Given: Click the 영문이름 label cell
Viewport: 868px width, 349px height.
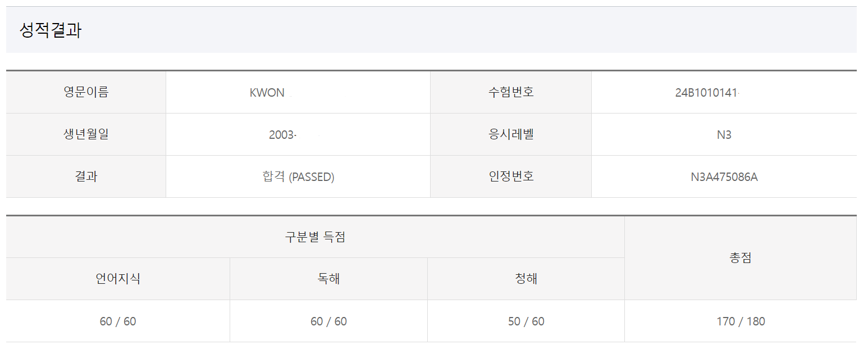Looking at the screenshot, I should click(86, 92).
